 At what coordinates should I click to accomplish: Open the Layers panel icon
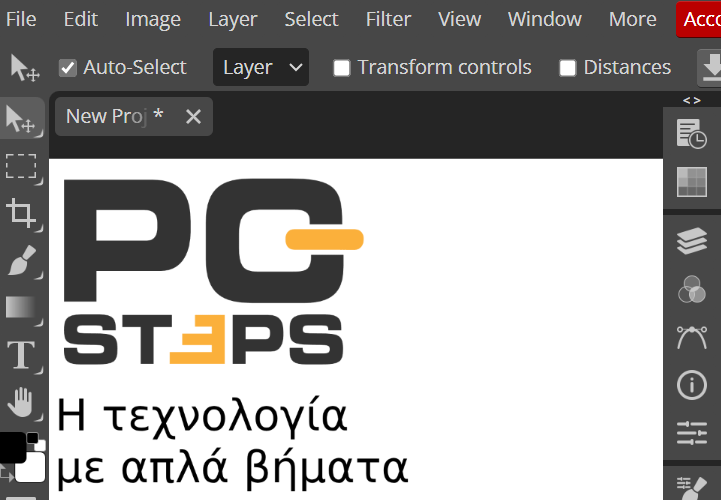(x=691, y=241)
